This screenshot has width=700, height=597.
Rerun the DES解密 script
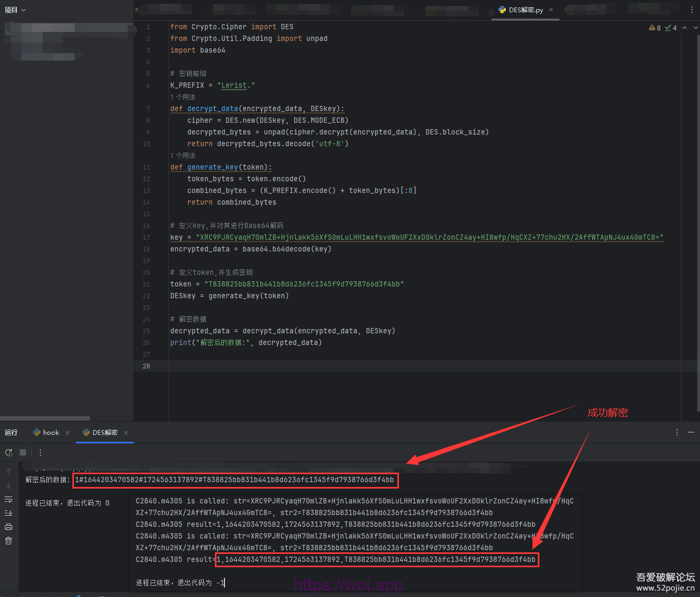point(9,452)
